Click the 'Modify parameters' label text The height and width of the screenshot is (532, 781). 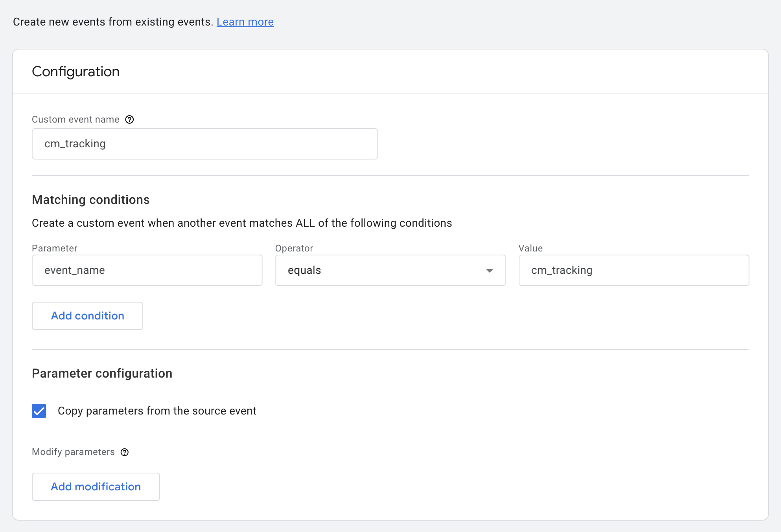coord(73,452)
